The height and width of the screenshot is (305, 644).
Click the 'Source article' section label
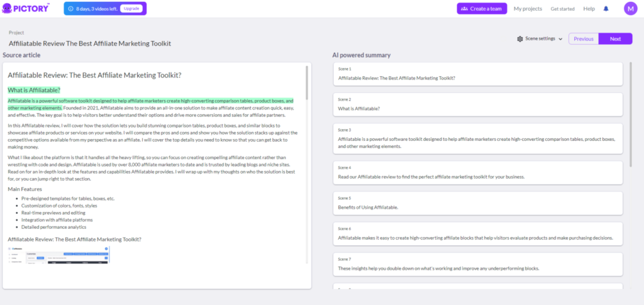21,55
